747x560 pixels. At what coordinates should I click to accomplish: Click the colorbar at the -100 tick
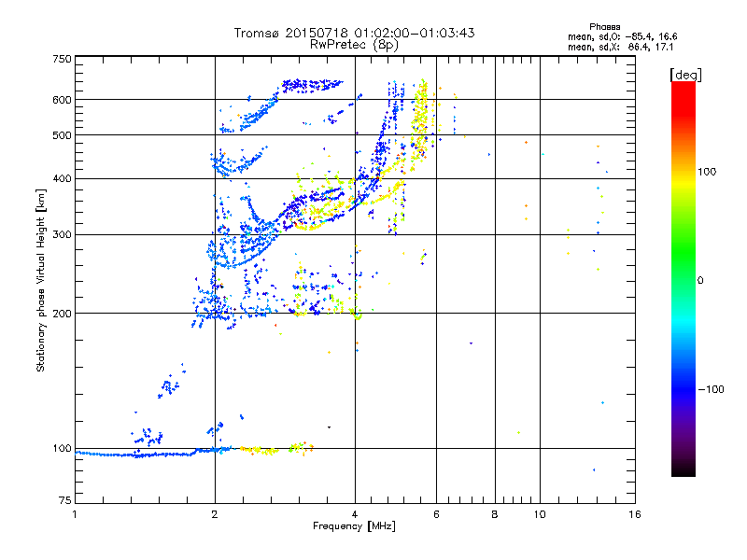[684, 389]
